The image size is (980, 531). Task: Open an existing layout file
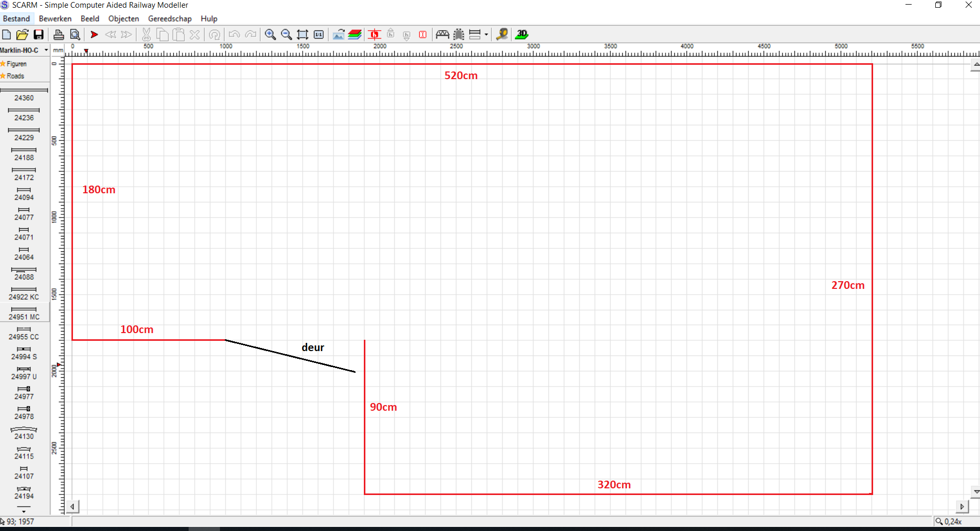click(x=22, y=34)
